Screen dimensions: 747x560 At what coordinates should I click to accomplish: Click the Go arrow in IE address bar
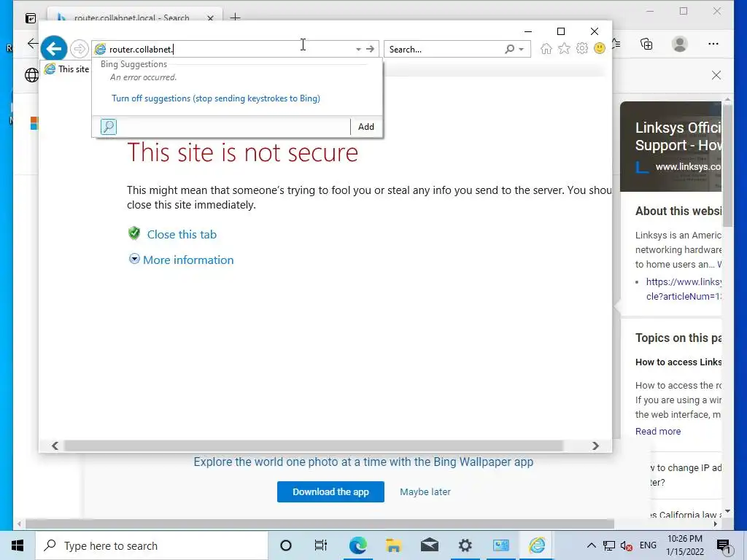point(370,49)
